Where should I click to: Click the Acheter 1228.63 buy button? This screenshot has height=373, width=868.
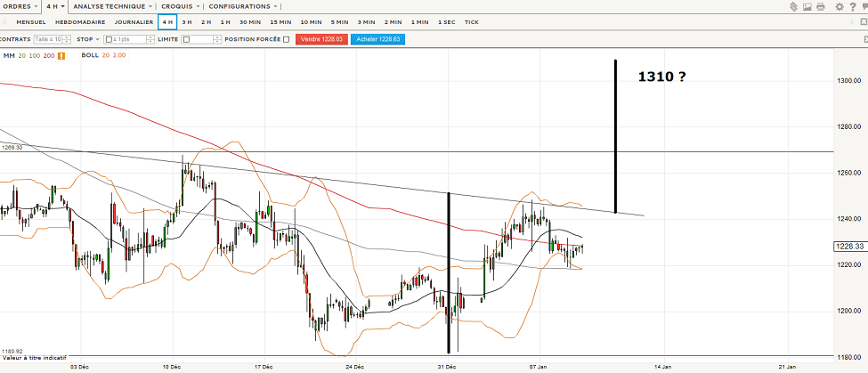pos(378,39)
